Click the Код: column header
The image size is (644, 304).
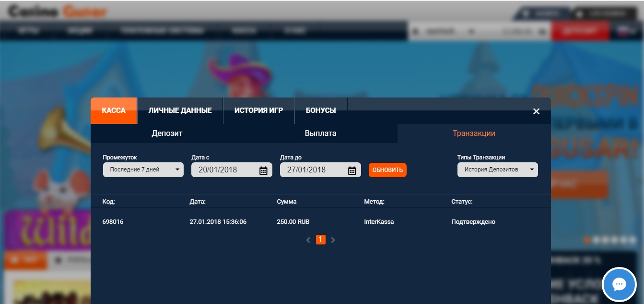coord(109,202)
